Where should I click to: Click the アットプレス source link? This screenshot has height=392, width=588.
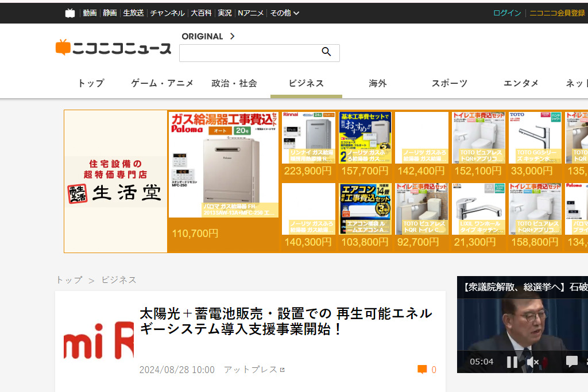tap(250, 370)
